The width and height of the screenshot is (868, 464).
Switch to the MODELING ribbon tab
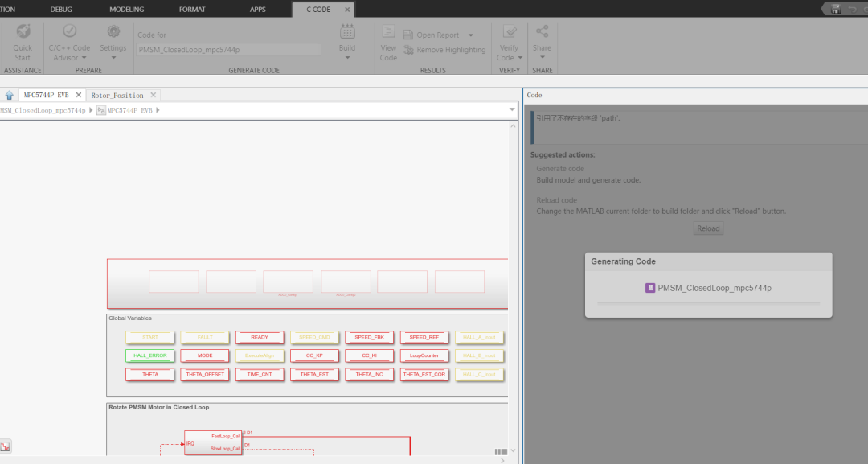127,10
